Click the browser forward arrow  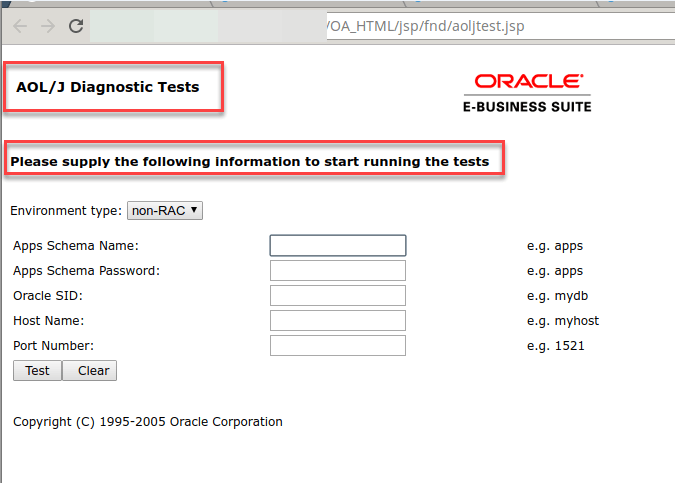(47, 26)
